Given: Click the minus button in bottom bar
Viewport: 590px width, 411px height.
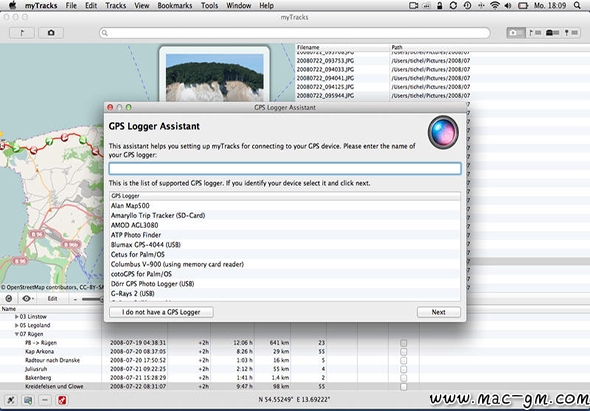Looking at the screenshot, I should coord(45,400).
